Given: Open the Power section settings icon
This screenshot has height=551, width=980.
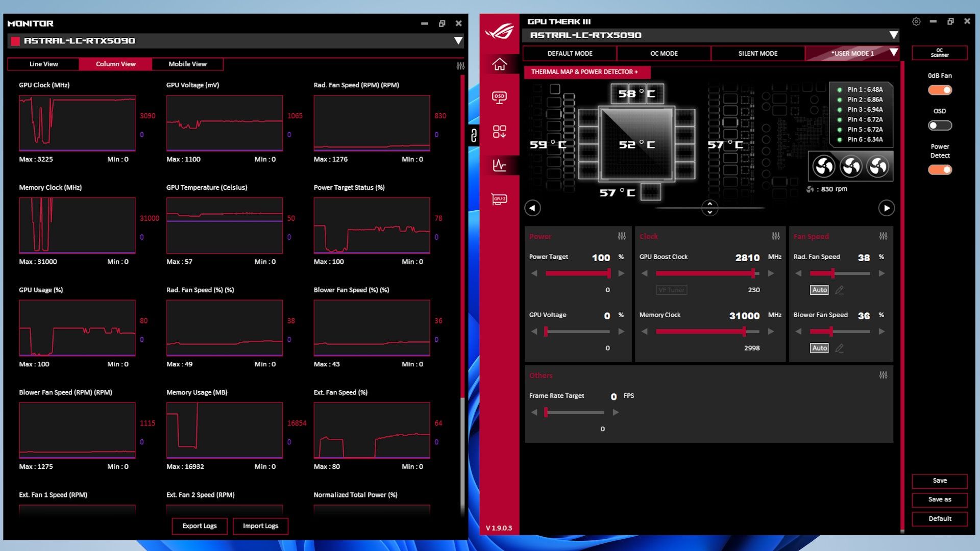Looking at the screenshot, I should pyautogui.click(x=622, y=236).
